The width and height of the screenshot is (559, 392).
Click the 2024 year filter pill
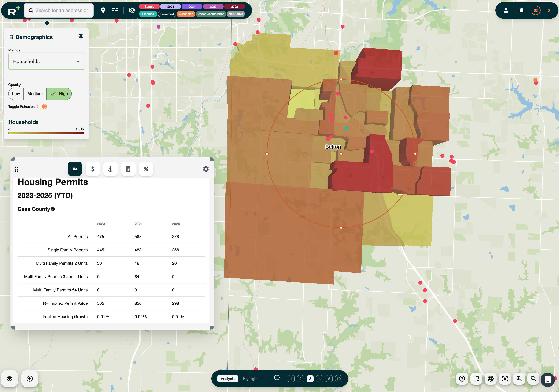pos(192,7)
